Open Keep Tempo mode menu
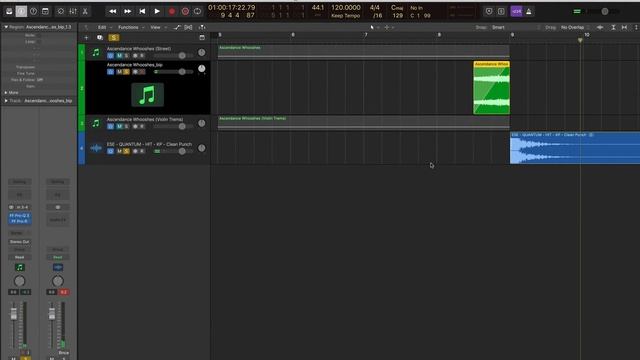Viewport: 640px width, 360px height. [346, 16]
